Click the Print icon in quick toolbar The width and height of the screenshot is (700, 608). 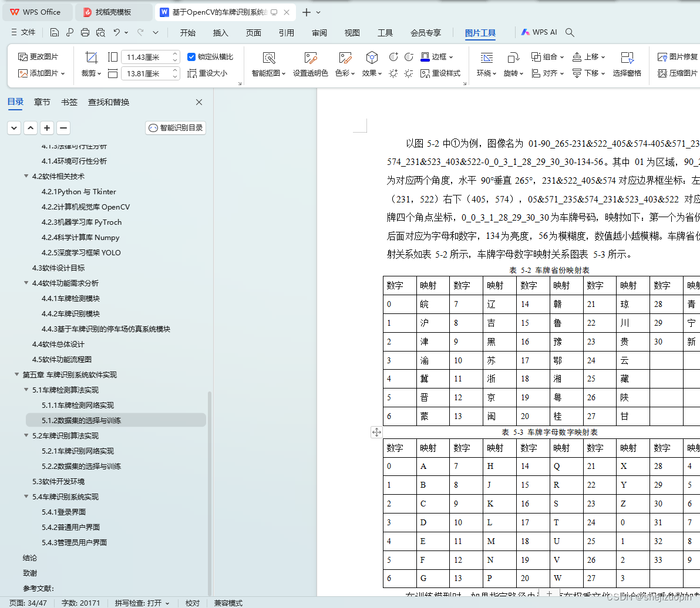click(x=85, y=32)
